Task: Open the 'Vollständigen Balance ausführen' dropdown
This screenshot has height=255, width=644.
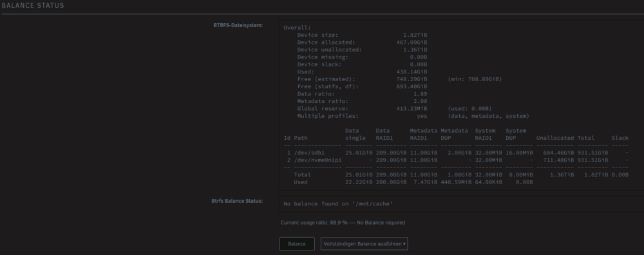Action: click(365, 244)
